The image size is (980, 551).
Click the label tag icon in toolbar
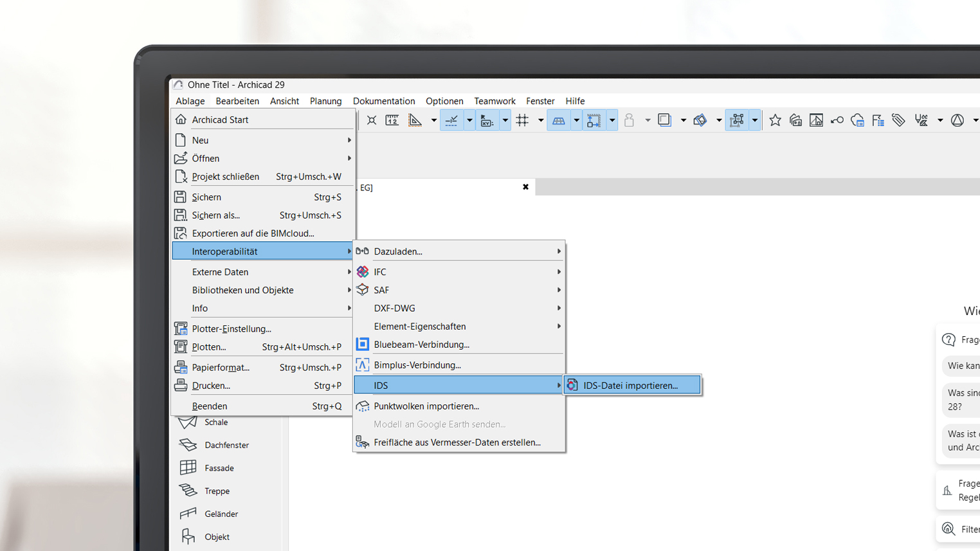coord(898,120)
